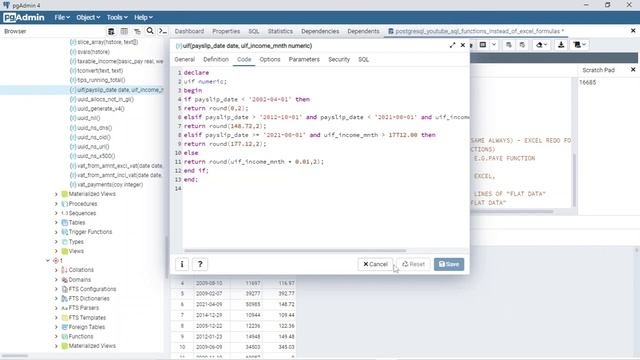The height and width of the screenshot is (360, 640).
Task: Close the uif function dialog
Action: (462, 45)
